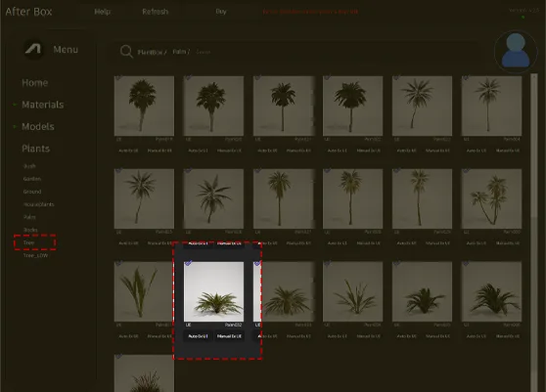The image size is (546, 392).
Task: Click Manual Ex UE under Palm024
Action: tap(507, 151)
